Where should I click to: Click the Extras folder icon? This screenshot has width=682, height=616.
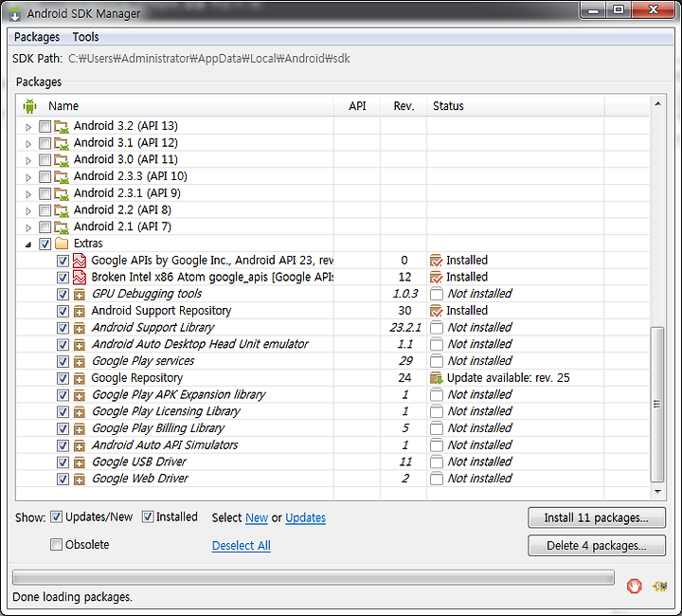point(62,244)
